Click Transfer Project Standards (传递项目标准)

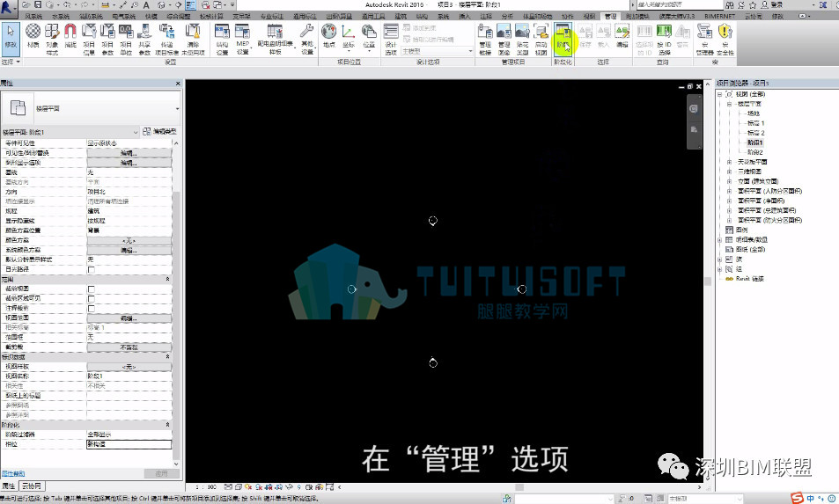point(166,39)
